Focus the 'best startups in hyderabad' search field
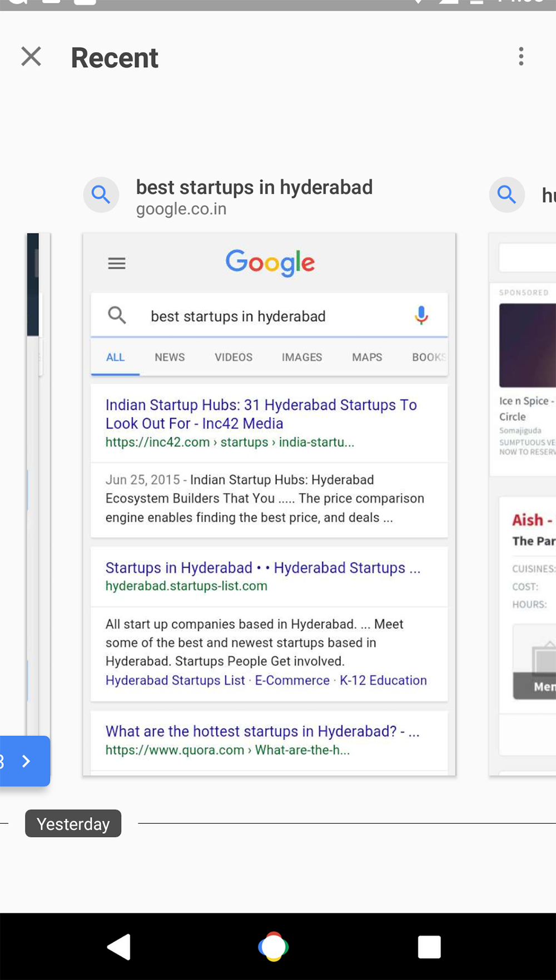Screen dimensions: 556x980 [269, 315]
